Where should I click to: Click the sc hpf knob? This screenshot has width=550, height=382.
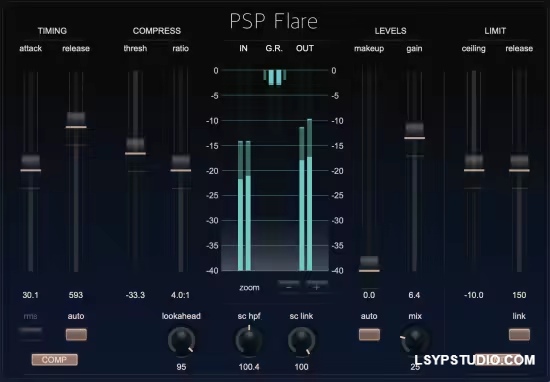(x=249, y=340)
